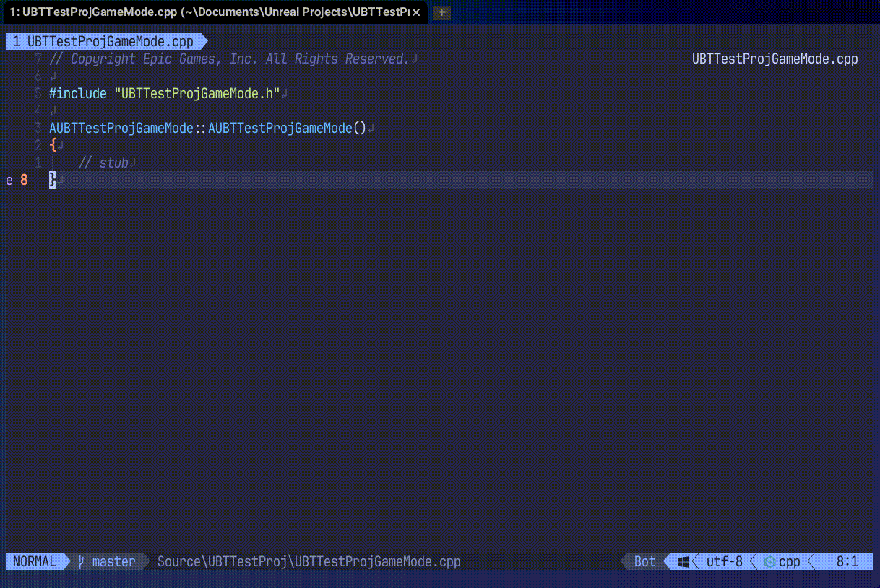Click the error sign 'e' in gutter
This screenshot has width=880, height=588.
tap(9, 180)
